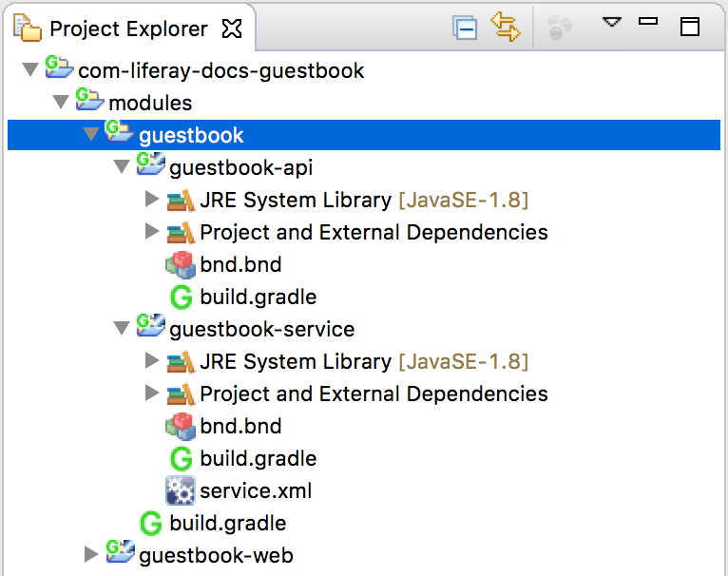The height and width of the screenshot is (576, 728).
Task: Click the com-liferay-docs-guestbook Gradle folder icon
Action: [x=59, y=67]
